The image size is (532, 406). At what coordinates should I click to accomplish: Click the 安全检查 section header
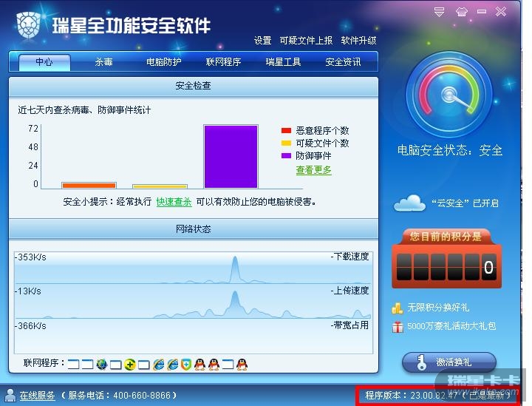pyautogui.click(x=194, y=86)
